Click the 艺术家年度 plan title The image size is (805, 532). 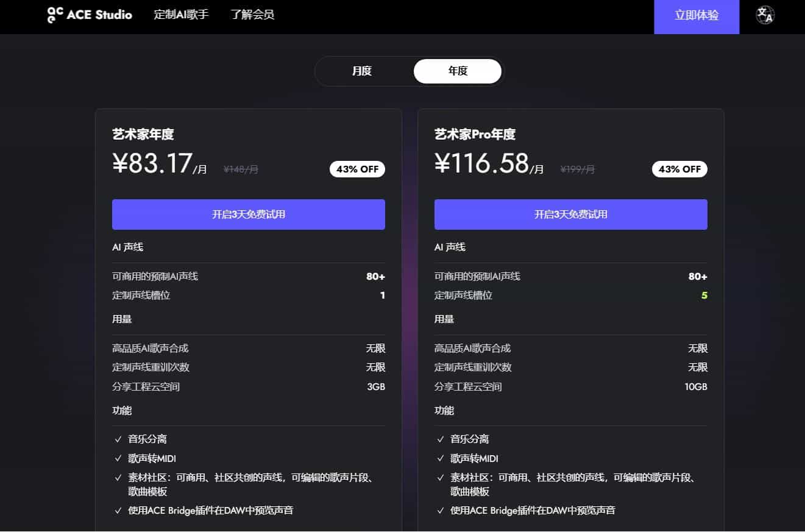click(x=143, y=135)
